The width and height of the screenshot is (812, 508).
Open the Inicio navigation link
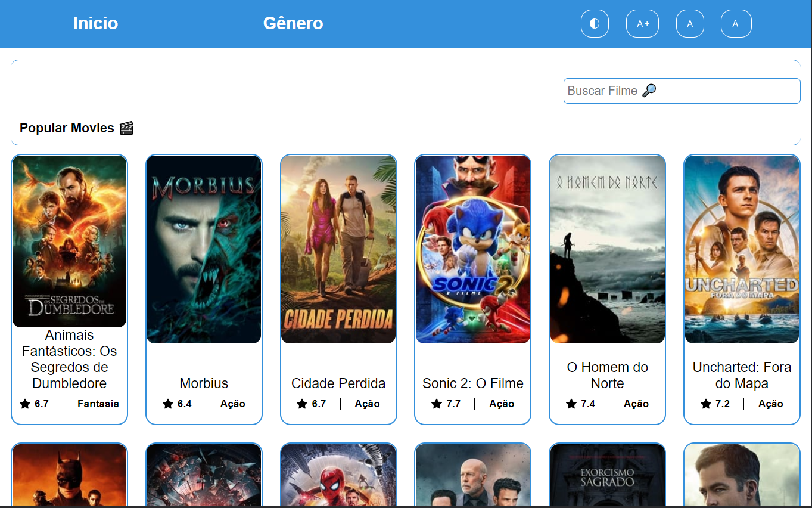(95, 23)
